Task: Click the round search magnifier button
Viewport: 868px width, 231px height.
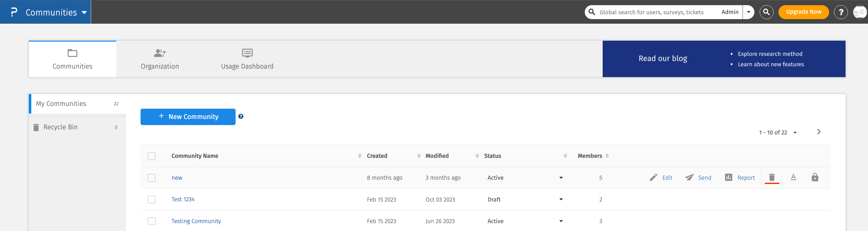Action: [766, 12]
